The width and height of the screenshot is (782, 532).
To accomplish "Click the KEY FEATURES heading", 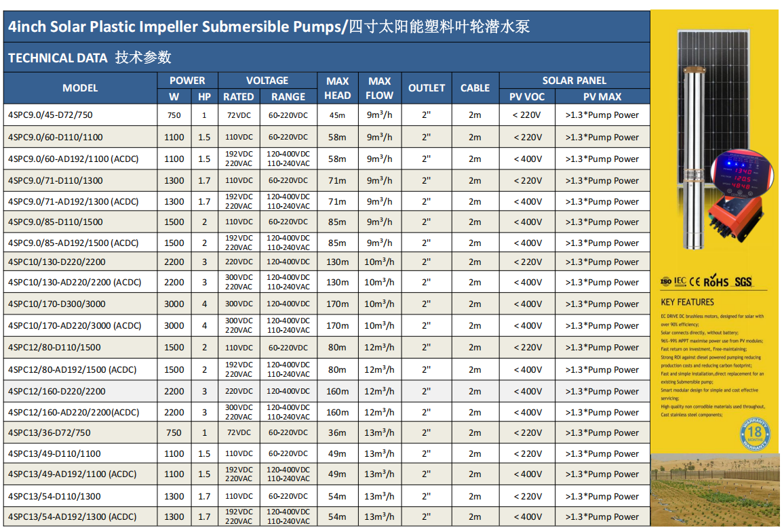I will (687, 302).
